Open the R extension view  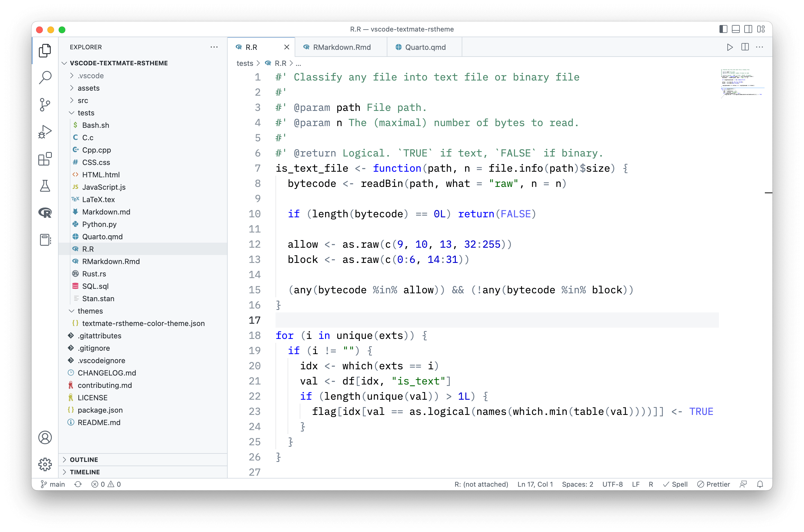tap(45, 213)
